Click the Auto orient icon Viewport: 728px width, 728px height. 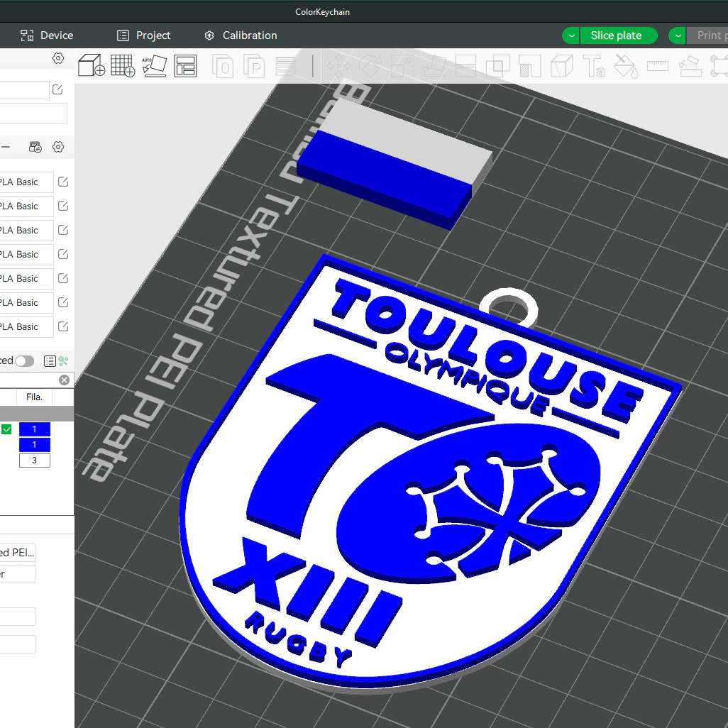[x=154, y=65]
